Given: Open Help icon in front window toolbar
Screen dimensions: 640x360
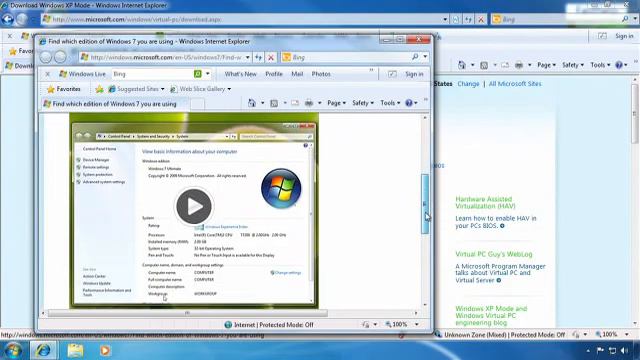Looking at the screenshot, I should pos(409,103).
